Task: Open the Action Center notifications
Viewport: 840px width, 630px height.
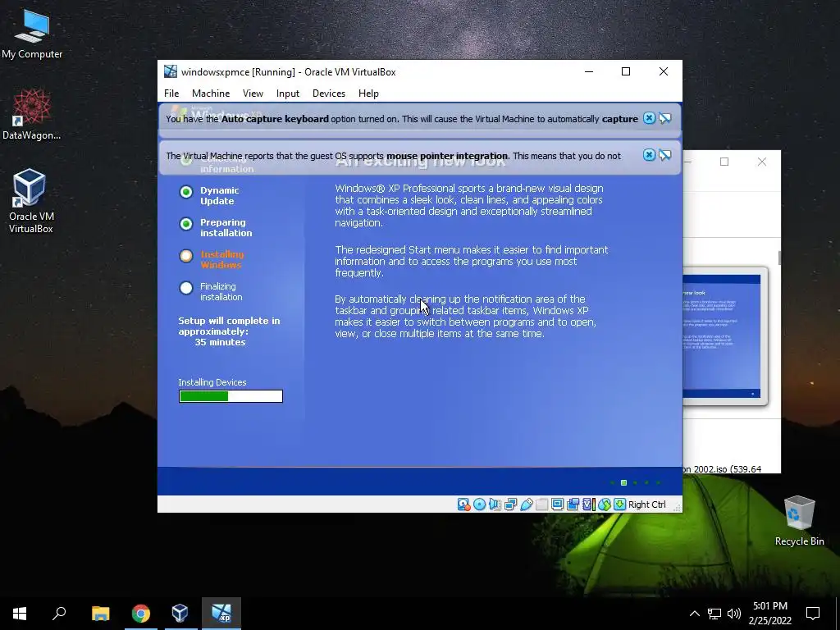Action: (x=813, y=614)
